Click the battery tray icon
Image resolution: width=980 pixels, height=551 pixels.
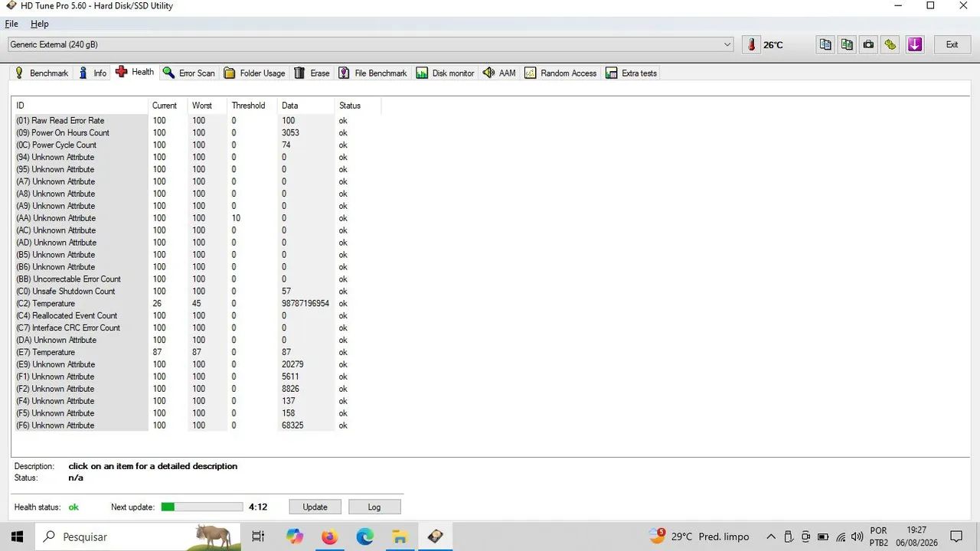coord(823,536)
